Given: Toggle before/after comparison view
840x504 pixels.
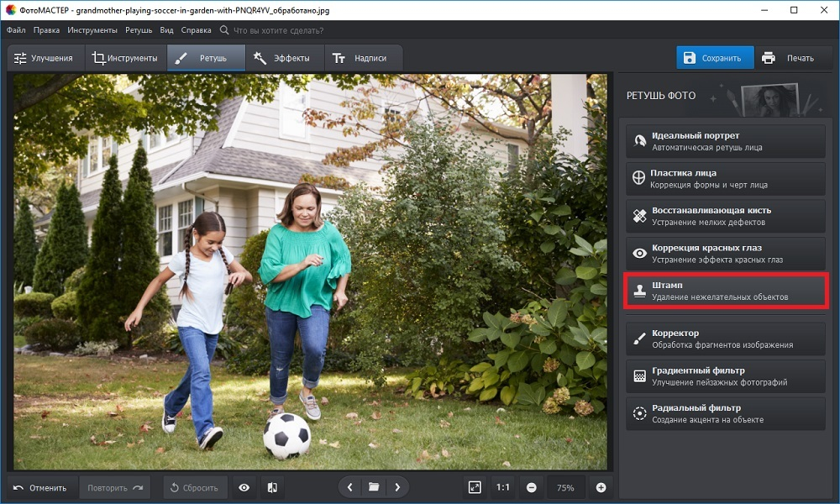Looking at the screenshot, I should coord(272,487).
